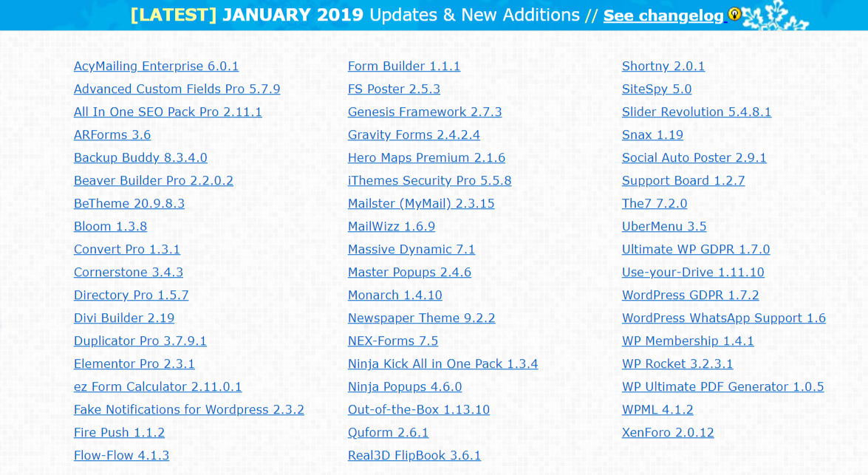Click WPML 4.1.2 link
This screenshot has width=868, height=475.
[x=657, y=410]
